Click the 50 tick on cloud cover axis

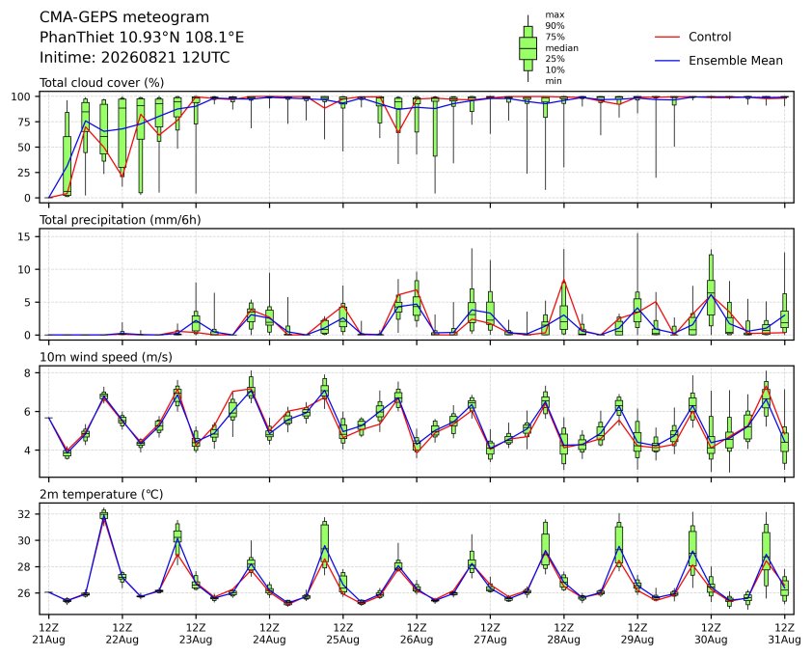(x=25, y=148)
